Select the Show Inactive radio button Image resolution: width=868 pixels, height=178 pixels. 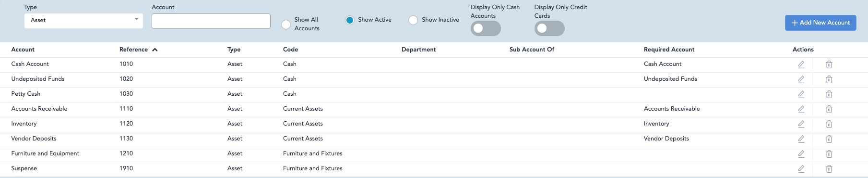click(x=413, y=20)
